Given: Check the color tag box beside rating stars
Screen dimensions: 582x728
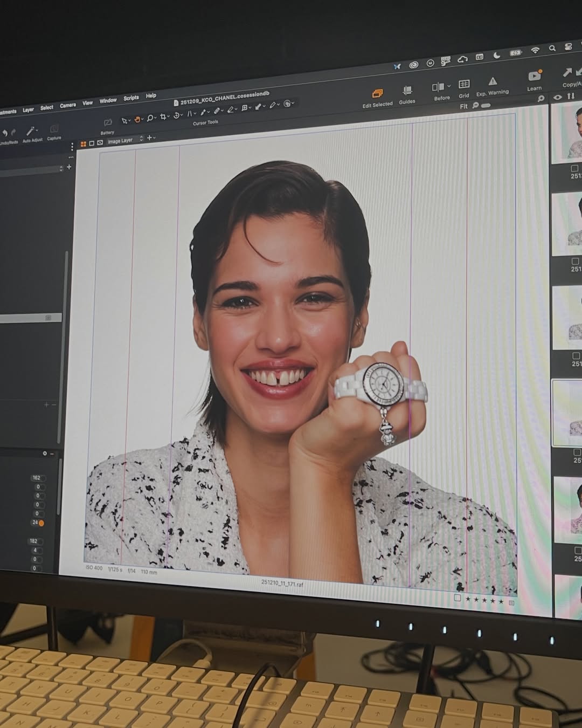Looking at the screenshot, I should pyautogui.click(x=458, y=597).
